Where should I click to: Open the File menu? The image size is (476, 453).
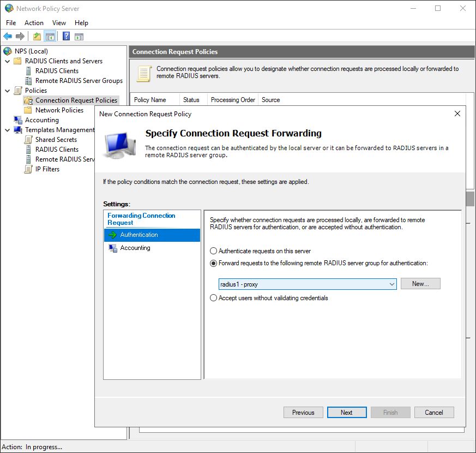point(11,23)
